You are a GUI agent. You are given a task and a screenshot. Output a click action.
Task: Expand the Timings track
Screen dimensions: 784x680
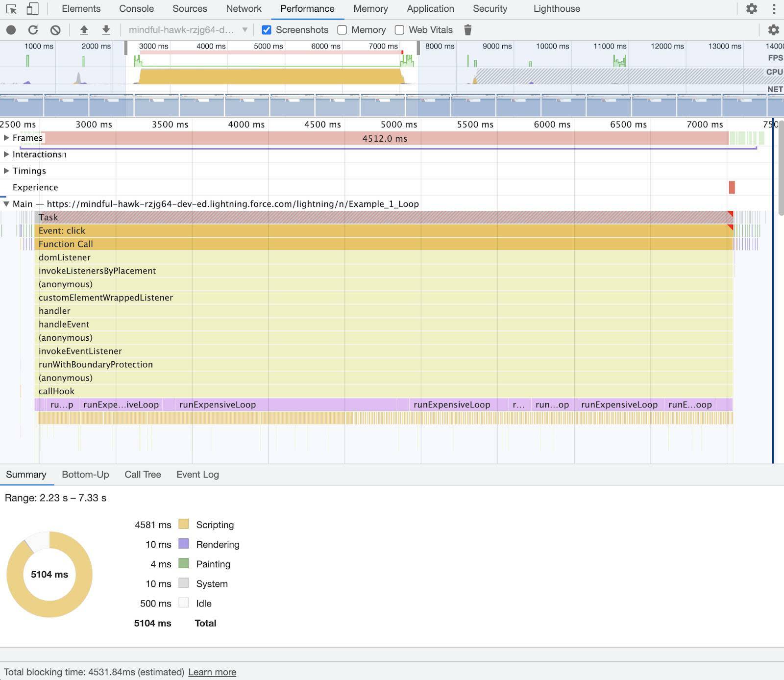click(6, 171)
